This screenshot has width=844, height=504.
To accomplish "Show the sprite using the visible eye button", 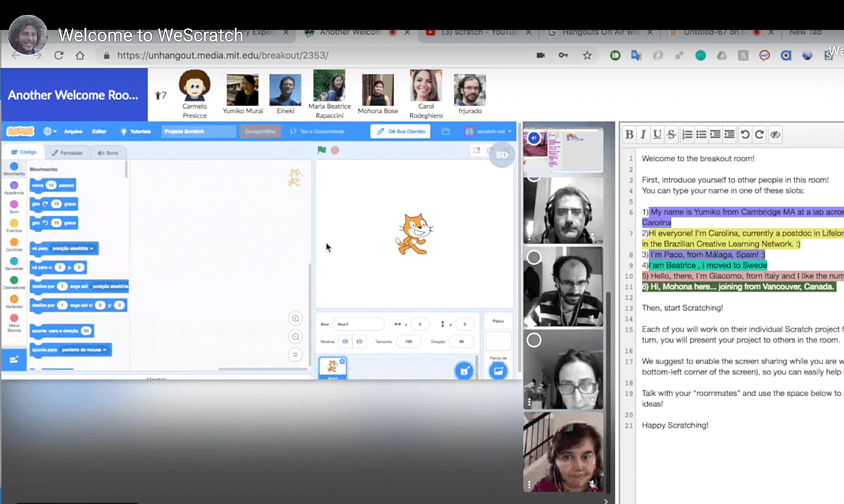I will tap(345, 342).
